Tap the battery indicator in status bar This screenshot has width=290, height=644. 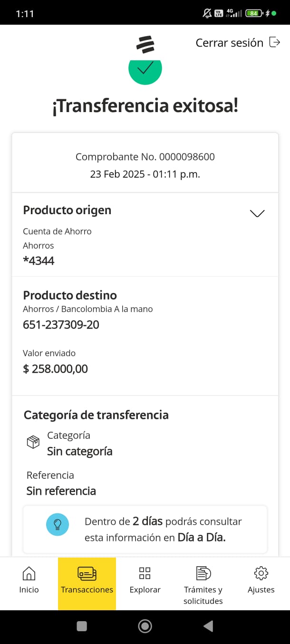[x=253, y=13]
